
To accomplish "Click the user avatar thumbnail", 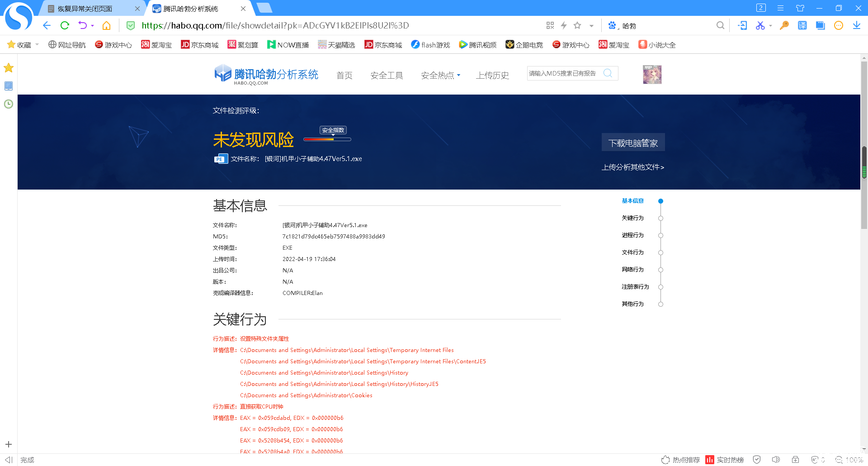I will click(652, 75).
